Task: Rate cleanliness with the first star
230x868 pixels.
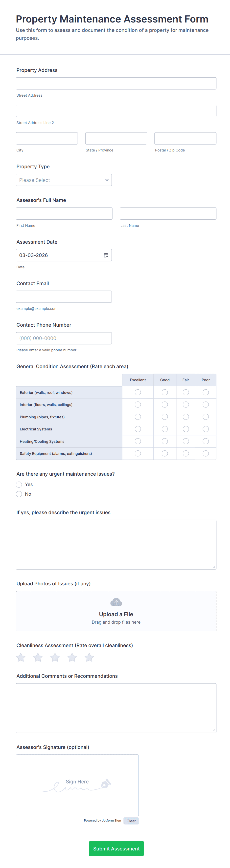Action: (x=21, y=657)
